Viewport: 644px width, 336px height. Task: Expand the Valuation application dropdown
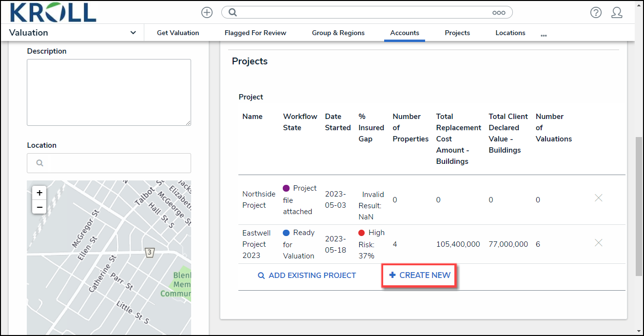tap(133, 33)
